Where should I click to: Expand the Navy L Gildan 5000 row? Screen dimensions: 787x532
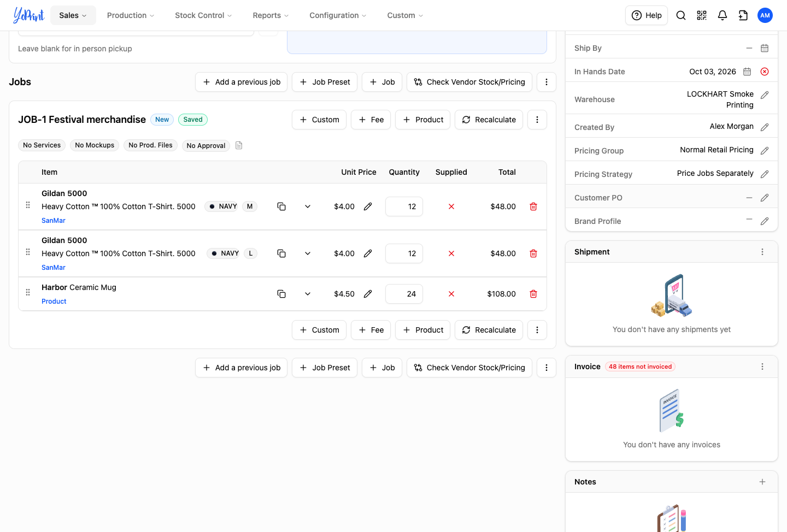point(308,253)
